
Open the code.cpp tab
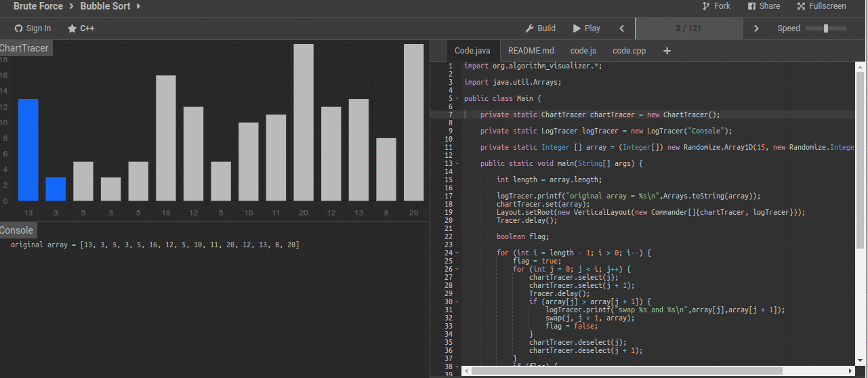tap(629, 51)
